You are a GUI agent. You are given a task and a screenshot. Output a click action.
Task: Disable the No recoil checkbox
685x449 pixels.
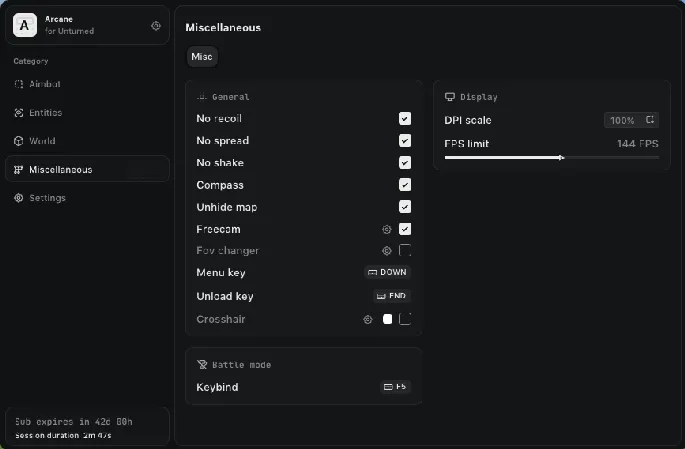[405, 119]
